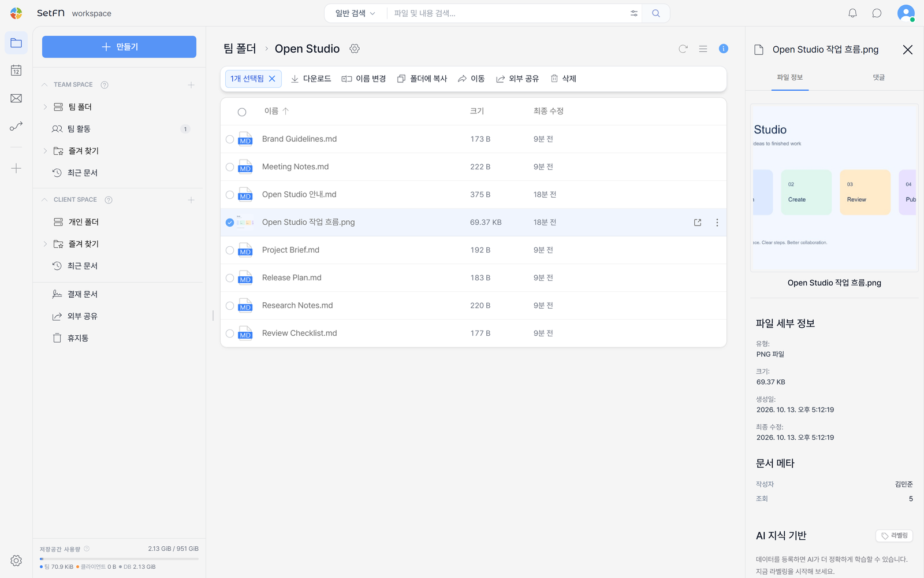Click the file search input field

coord(508,13)
